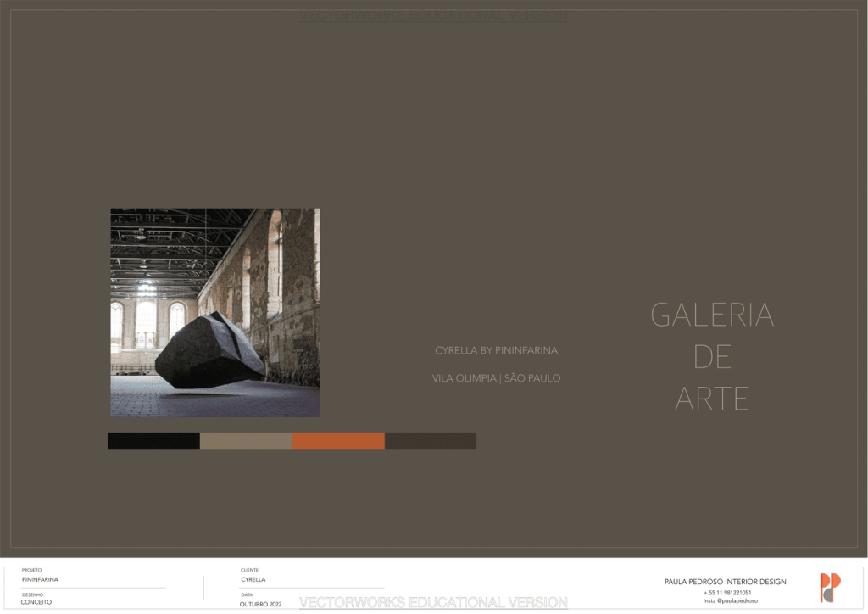
Task: Click the 'DE' title word
Action: click(x=712, y=357)
